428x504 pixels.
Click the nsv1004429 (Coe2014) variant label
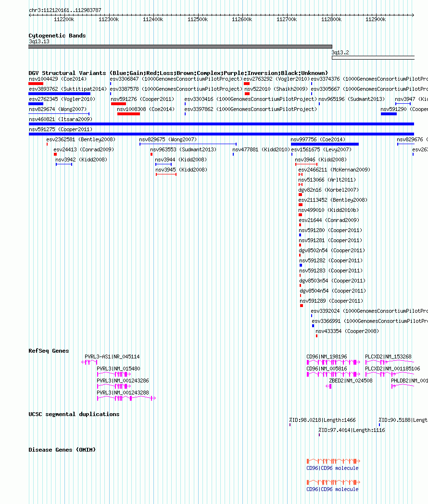pyautogui.click(x=58, y=79)
